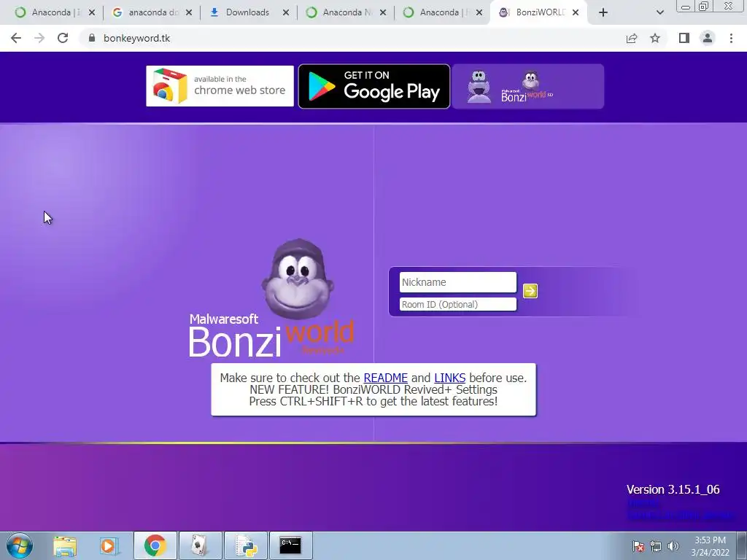This screenshot has width=747, height=560.
Task: Minimize the Chrome window
Action: coord(686,7)
